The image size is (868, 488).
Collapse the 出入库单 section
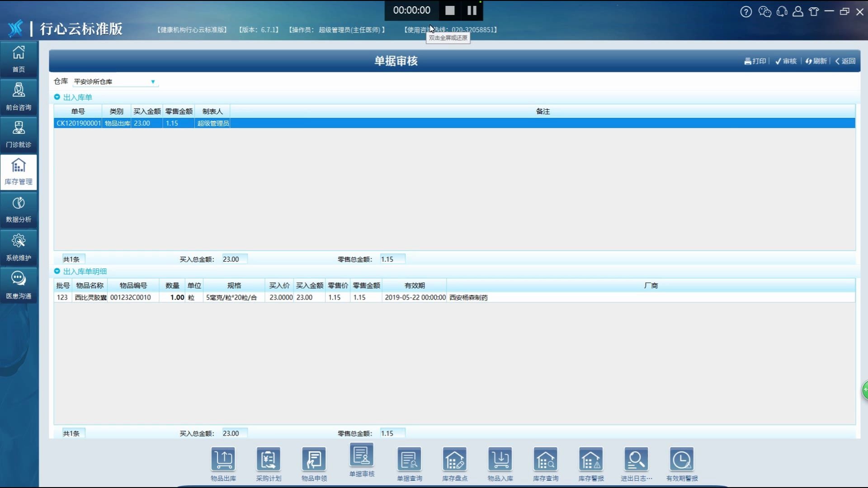(57, 97)
